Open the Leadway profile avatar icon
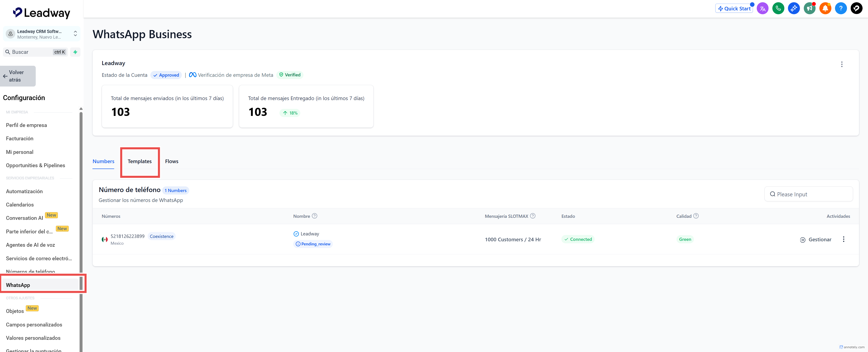Screen dimensions: 868x352 click(x=856, y=8)
